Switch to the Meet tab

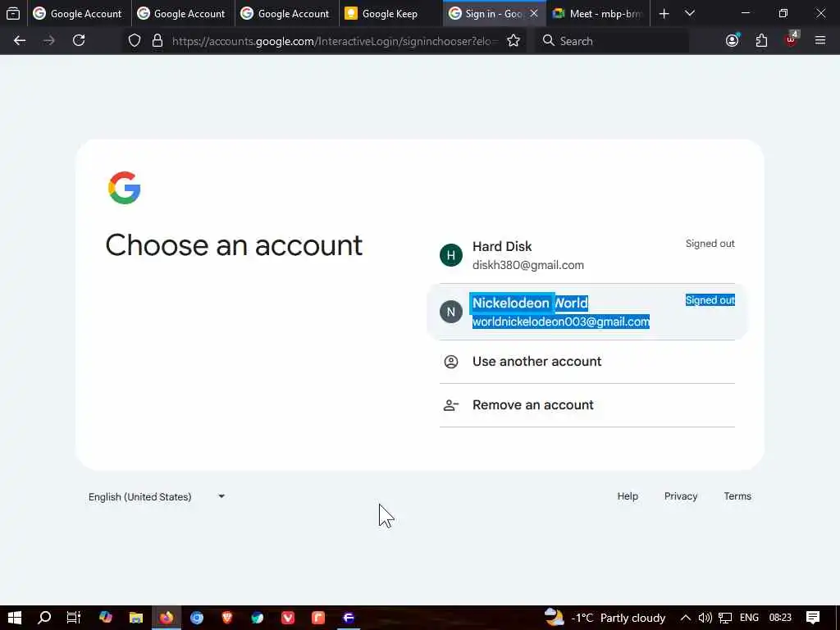[x=598, y=13]
